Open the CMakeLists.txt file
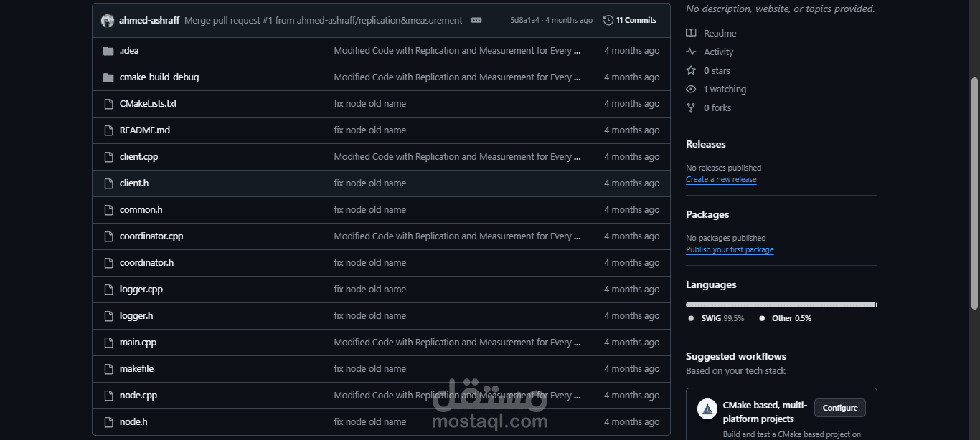 pos(148,104)
